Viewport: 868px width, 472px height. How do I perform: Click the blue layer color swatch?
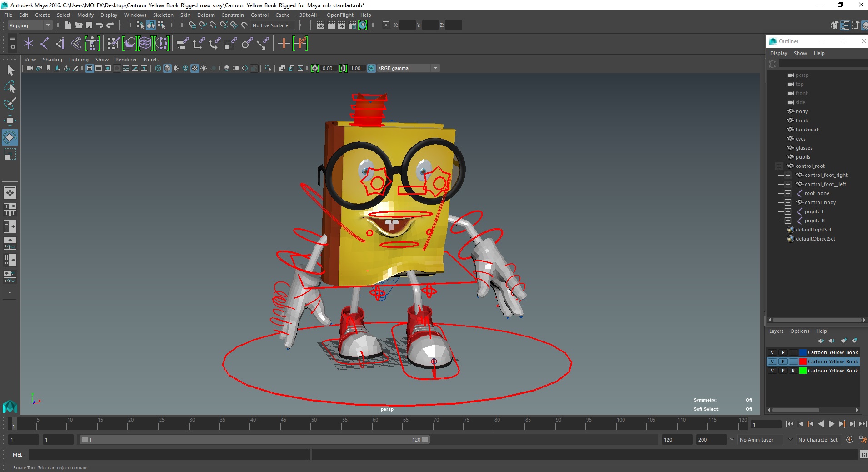pyautogui.click(x=803, y=352)
